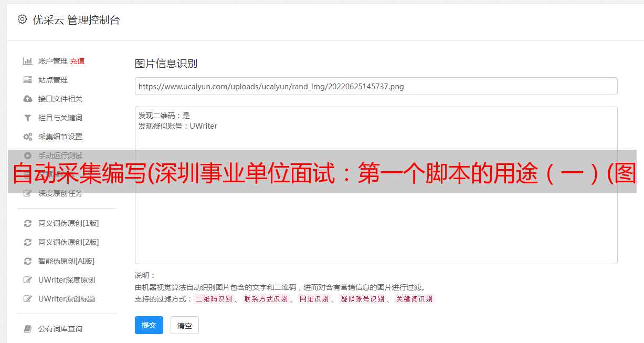Image resolution: width=644 pixels, height=343 pixels.
Task: Click the edit icon for UWriter原创标题
Action: [28, 299]
